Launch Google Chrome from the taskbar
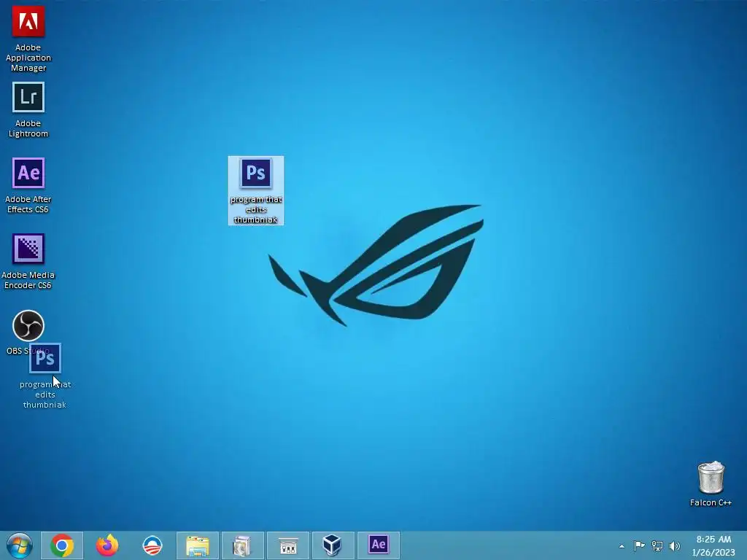Viewport: 747px width, 560px height. point(62,545)
